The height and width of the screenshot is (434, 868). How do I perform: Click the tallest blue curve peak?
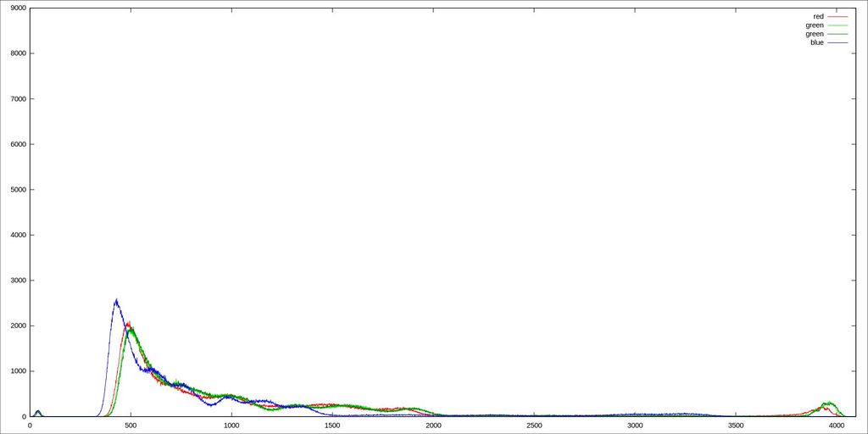pyautogui.click(x=116, y=301)
